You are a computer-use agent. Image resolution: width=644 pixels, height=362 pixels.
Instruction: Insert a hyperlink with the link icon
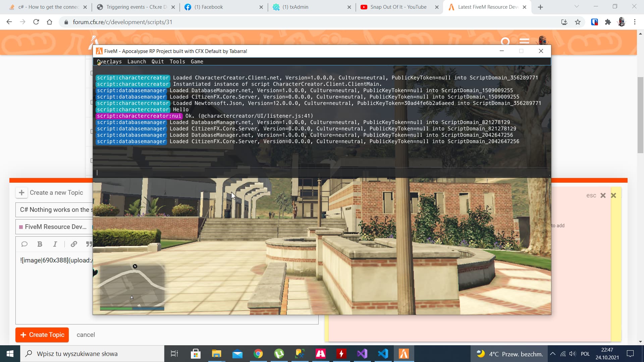74,244
